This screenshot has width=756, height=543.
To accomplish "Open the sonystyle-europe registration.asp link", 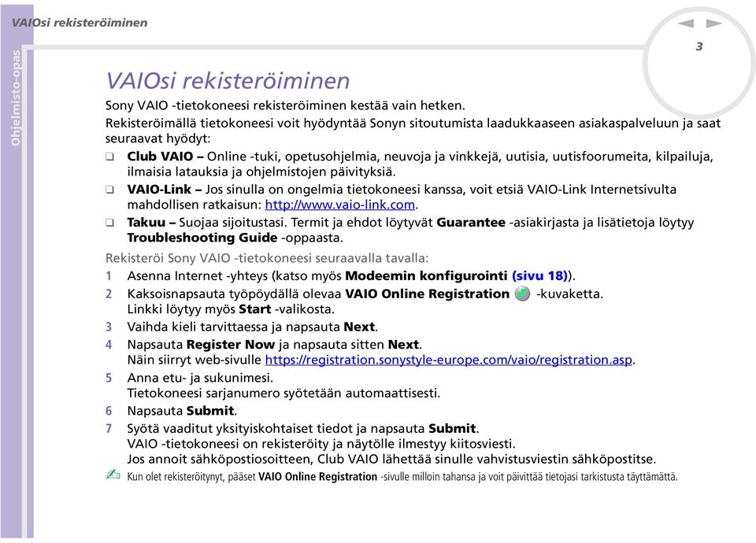I will point(448,360).
